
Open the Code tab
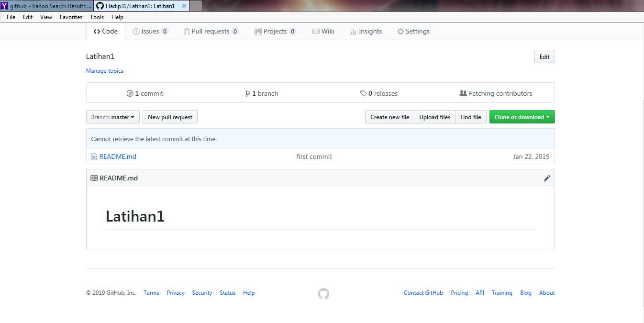(106, 31)
